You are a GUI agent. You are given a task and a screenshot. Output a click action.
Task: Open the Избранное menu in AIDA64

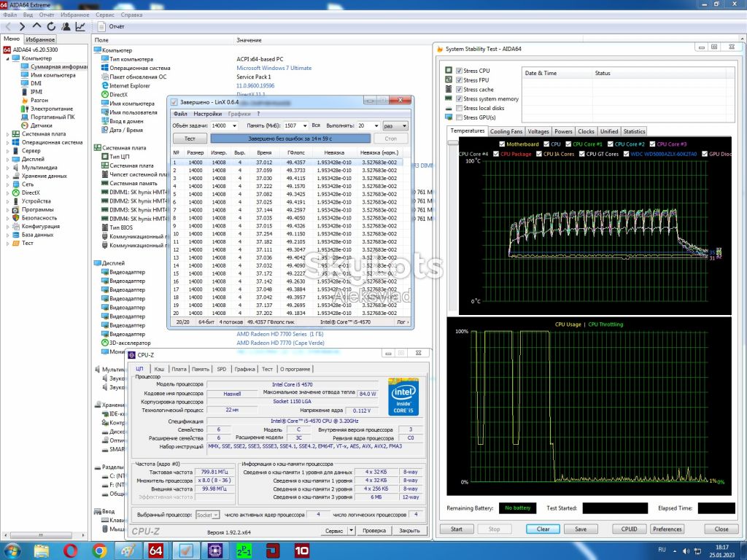click(75, 15)
